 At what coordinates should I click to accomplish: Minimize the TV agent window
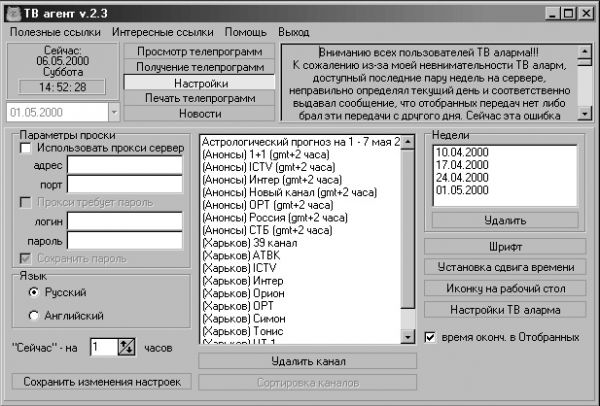[x=552, y=14]
